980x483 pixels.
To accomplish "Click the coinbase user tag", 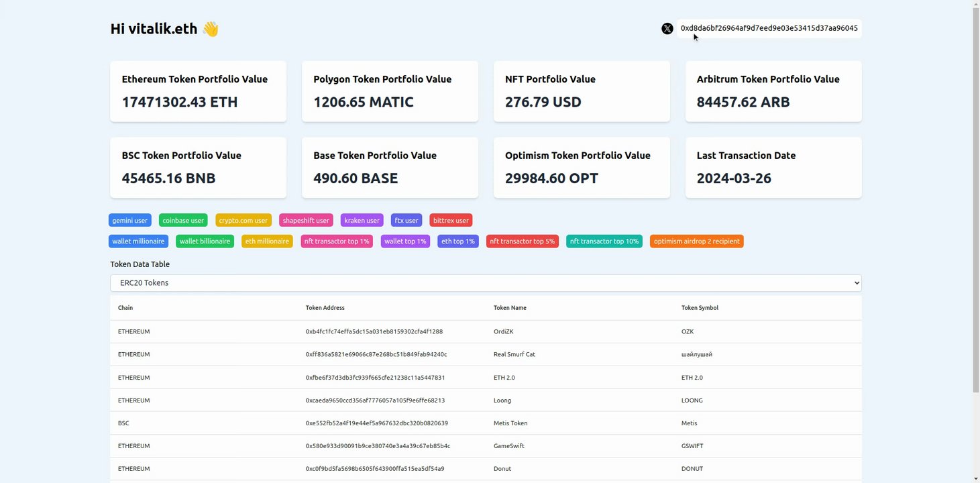I will tap(183, 221).
